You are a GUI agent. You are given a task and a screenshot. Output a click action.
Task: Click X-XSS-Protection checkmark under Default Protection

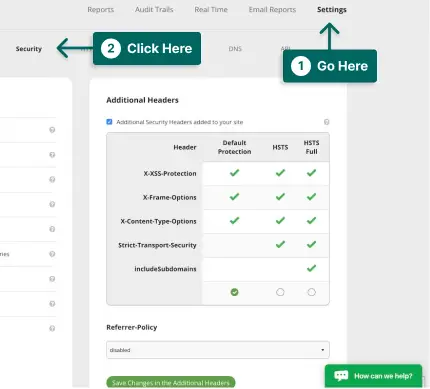coord(234,173)
